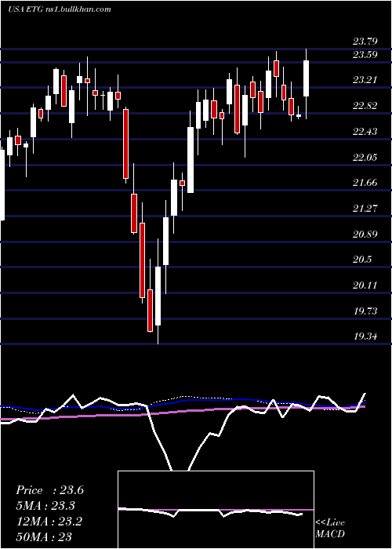Select the 21.66 price axis label
392x549 pixels.
point(365,183)
